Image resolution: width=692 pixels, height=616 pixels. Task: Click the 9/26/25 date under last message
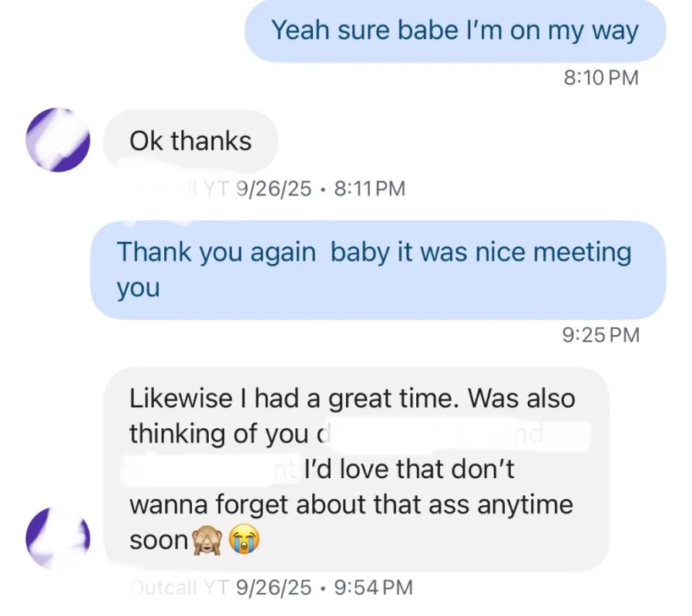pyautogui.click(x=274, y=588)
